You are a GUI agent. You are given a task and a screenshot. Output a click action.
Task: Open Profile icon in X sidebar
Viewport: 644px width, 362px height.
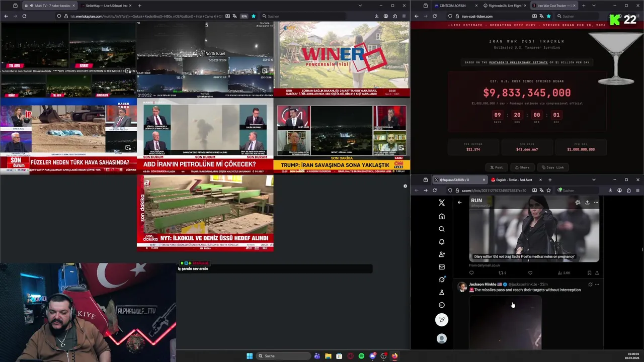442,292
